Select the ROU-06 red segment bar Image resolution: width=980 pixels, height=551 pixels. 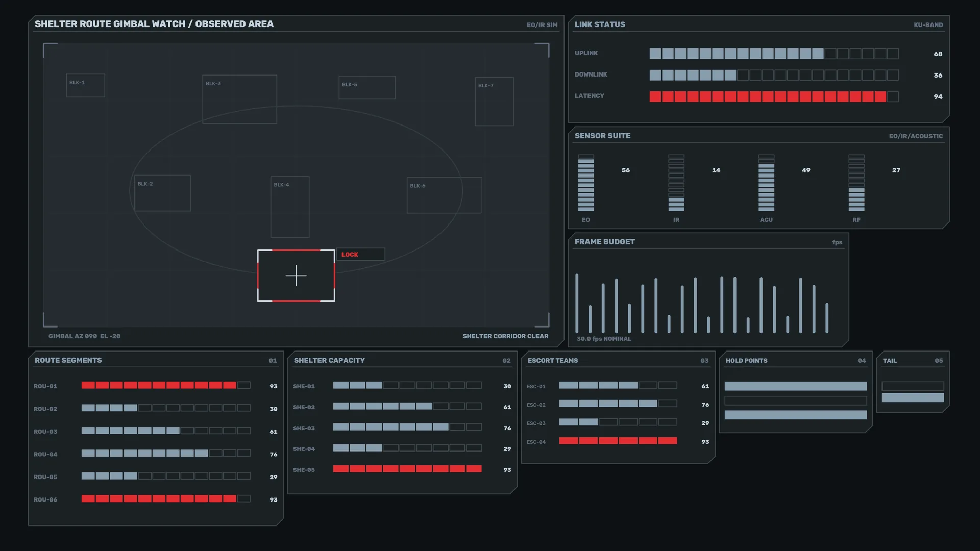(x=166, y=498)
